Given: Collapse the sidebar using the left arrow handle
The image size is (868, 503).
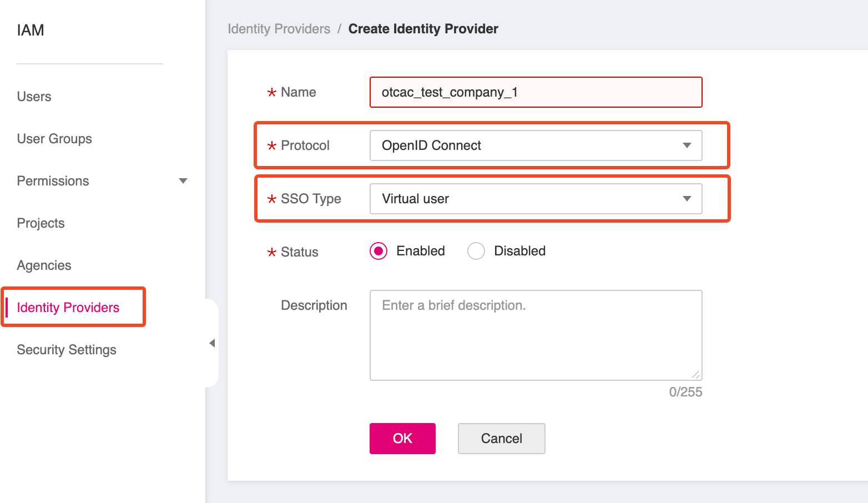Looking at the screenshot, I should click(212, 343).
